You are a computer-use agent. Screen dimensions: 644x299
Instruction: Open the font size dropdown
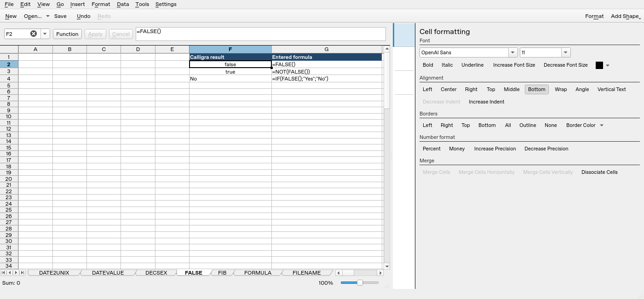coord(566,52)
